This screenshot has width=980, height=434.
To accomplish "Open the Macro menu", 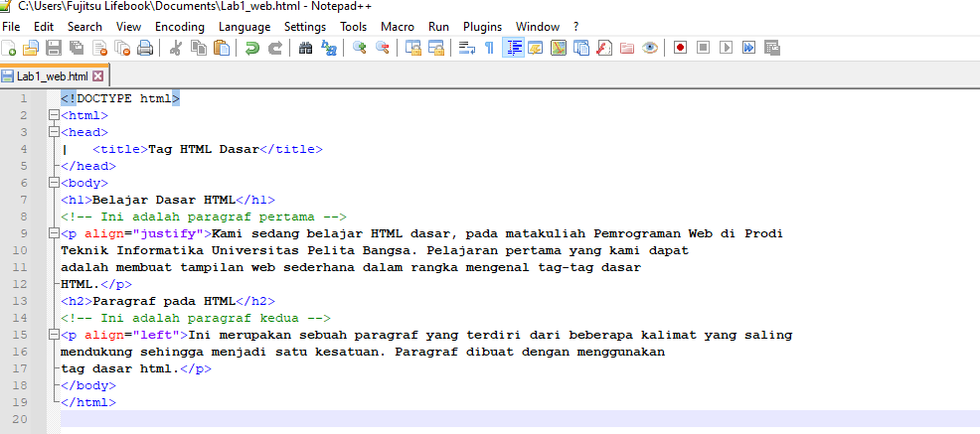I will click(398, 27).
